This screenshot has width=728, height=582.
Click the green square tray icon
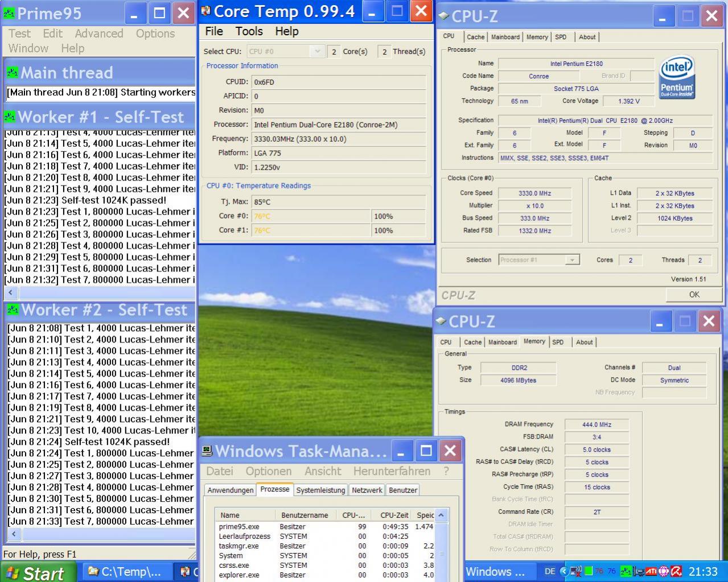[589, 571]
